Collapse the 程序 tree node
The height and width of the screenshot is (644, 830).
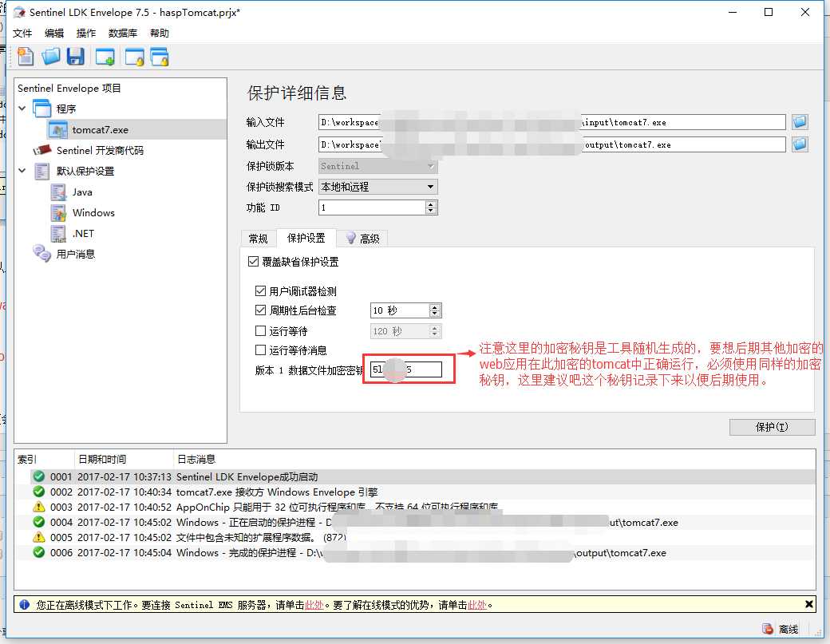tap(22, 108)
